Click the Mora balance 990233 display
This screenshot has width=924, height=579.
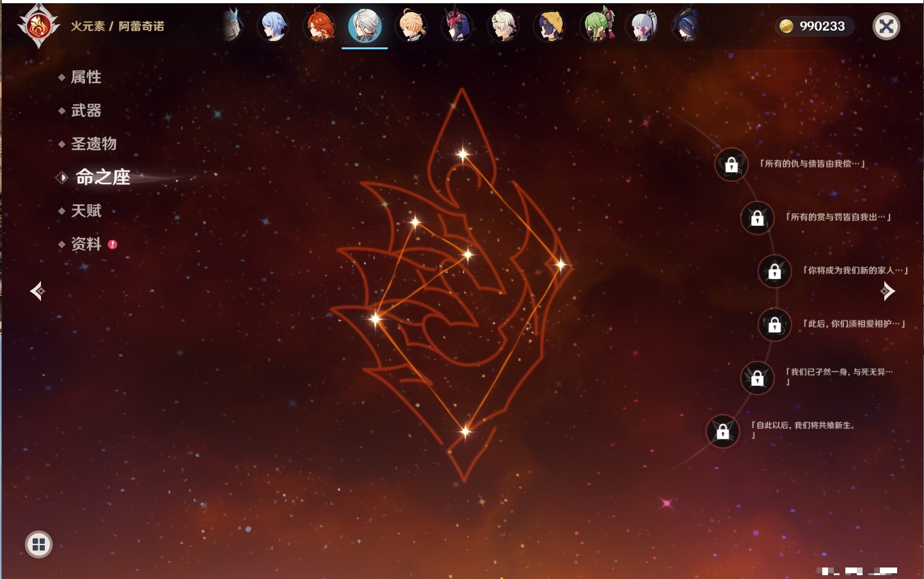coord(814,26)
